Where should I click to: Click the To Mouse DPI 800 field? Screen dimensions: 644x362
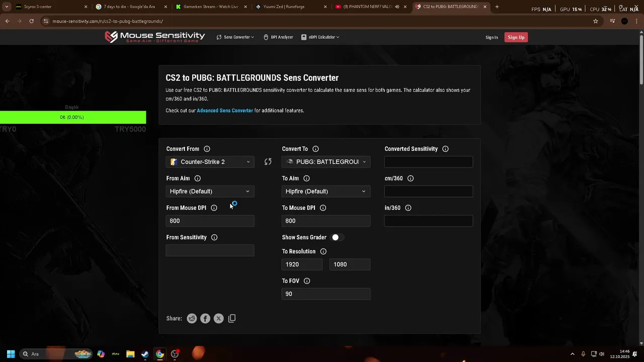click(326, 221)
